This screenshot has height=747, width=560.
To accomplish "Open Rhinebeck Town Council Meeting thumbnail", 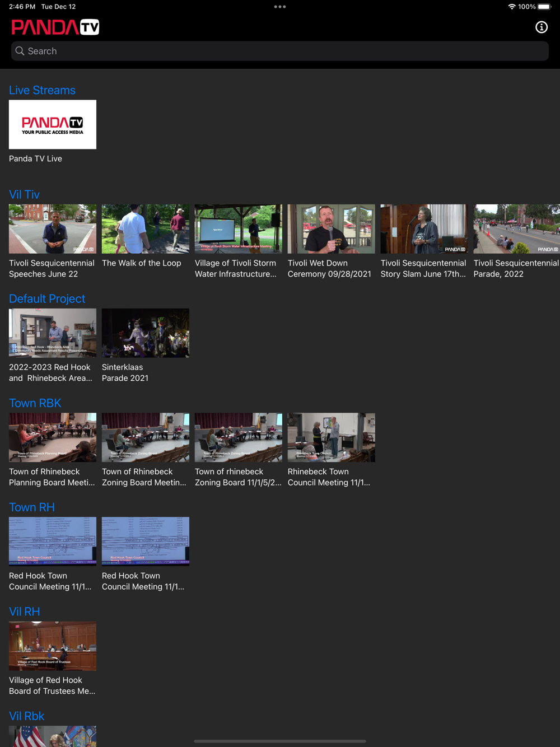I will 332,437.
